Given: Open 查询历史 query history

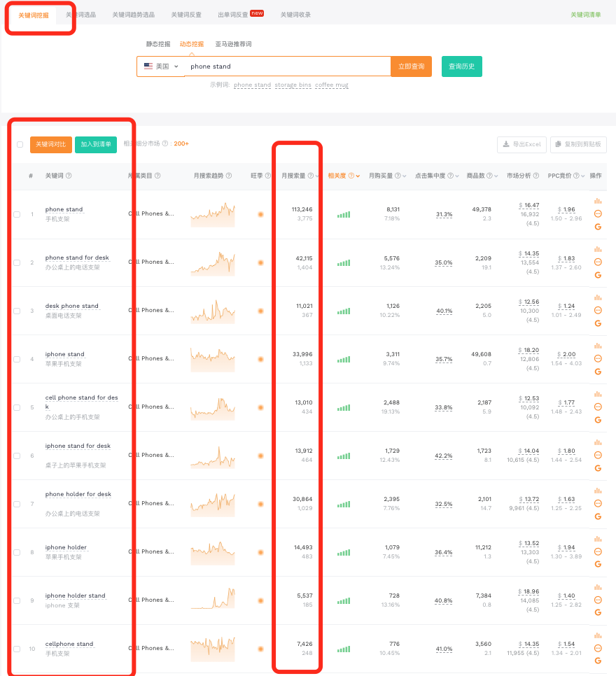Looking at the screenshot, I should pyautogui.click(x=461, y=66).
